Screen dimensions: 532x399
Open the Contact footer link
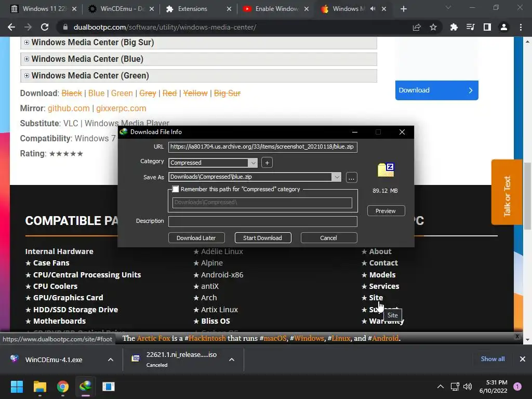click(x=383, y=263)
